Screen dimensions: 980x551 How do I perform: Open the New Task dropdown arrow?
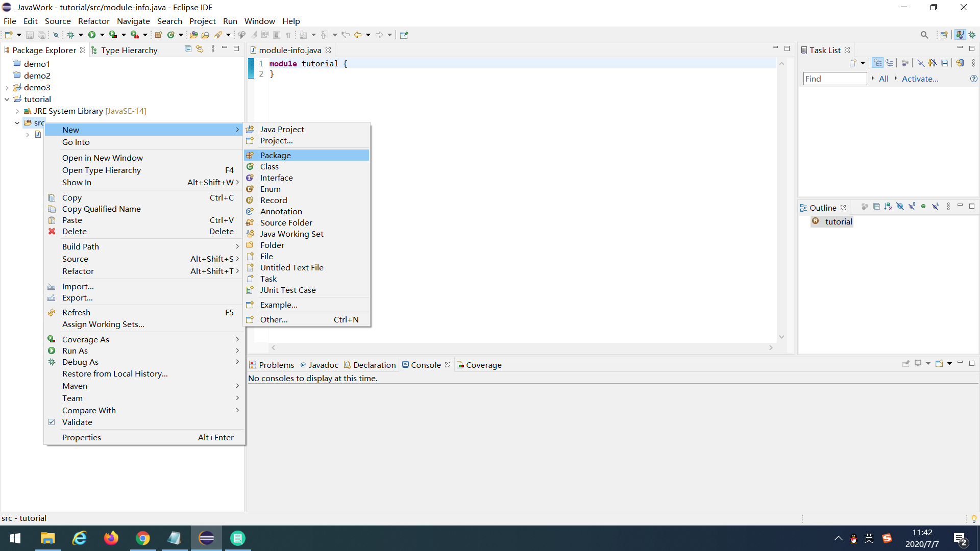tap(863, 63)
